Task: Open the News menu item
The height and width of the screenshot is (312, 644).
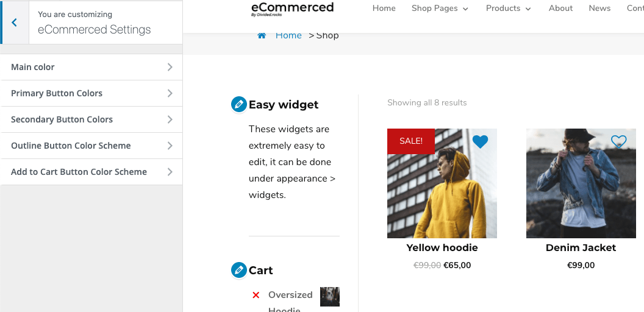Action: pos(599,9)
